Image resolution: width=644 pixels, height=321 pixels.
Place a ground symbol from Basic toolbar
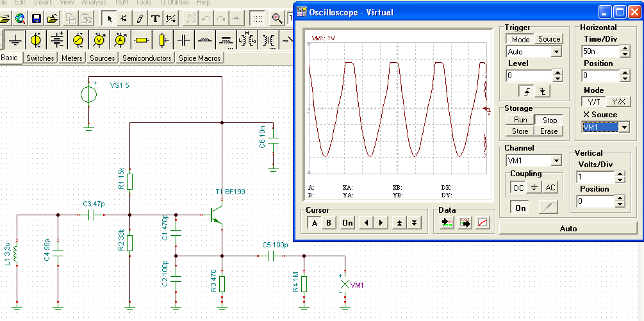coord(15,40)
